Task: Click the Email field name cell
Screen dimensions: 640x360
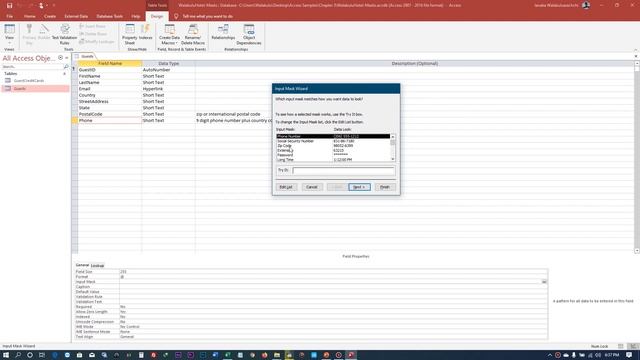Action: (109, 89)
